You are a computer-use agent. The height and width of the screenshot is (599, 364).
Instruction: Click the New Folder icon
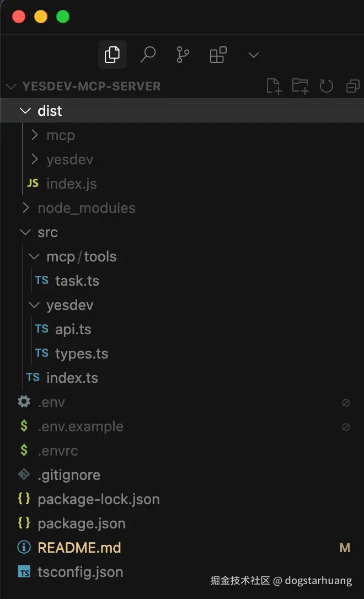300,86
